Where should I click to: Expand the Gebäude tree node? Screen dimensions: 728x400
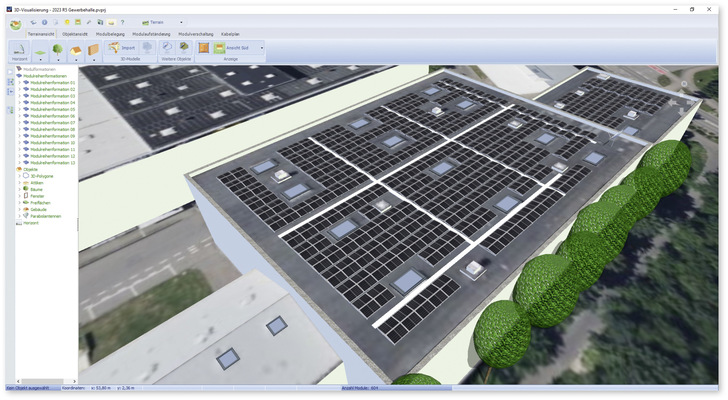17,209
